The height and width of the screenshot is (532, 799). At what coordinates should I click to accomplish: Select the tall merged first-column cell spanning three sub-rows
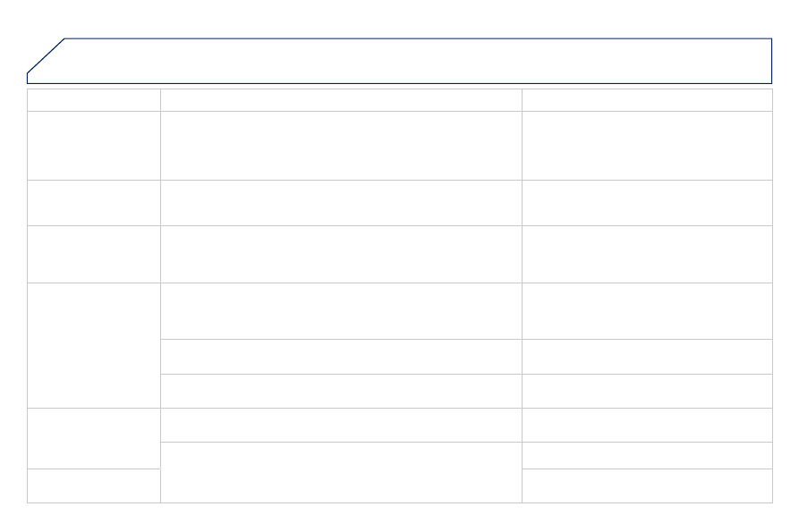[x=94, y=345]
